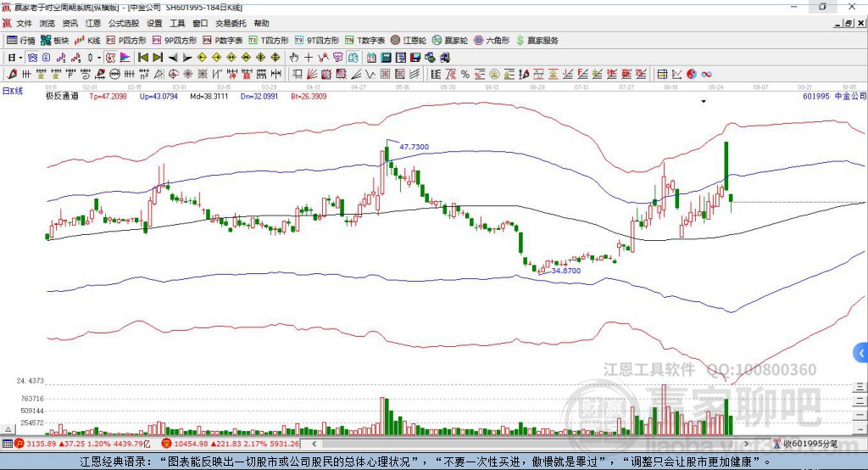Open the 江恩 menu
This screenshot has width=868, height=470.
pyautogui.click(x=93, y=23)
